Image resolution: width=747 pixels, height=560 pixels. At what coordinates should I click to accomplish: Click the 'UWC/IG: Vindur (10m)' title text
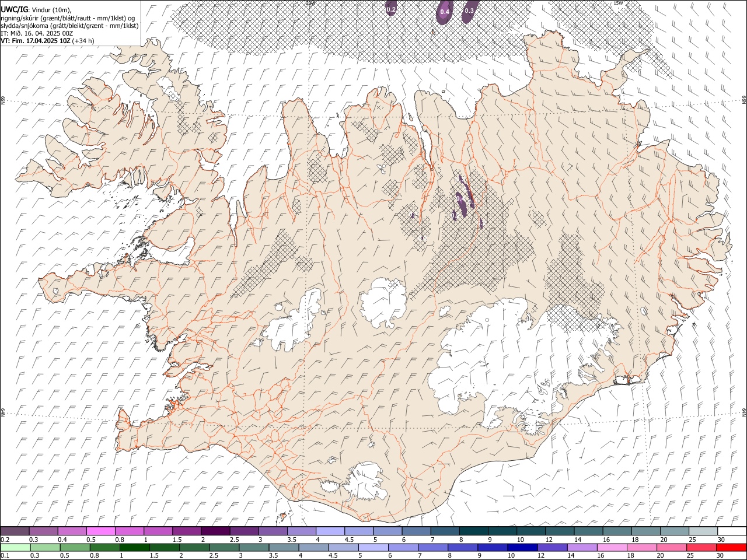click(36, 10)
